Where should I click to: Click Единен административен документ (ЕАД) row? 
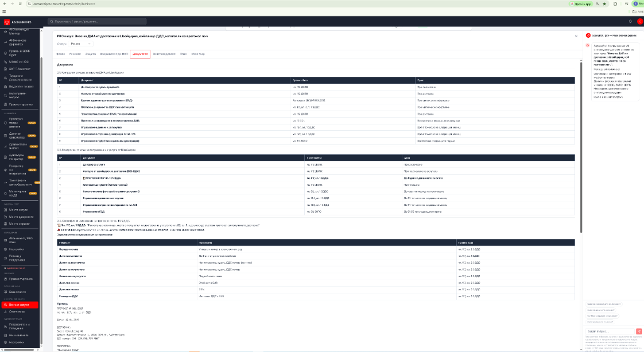point(316,100)
